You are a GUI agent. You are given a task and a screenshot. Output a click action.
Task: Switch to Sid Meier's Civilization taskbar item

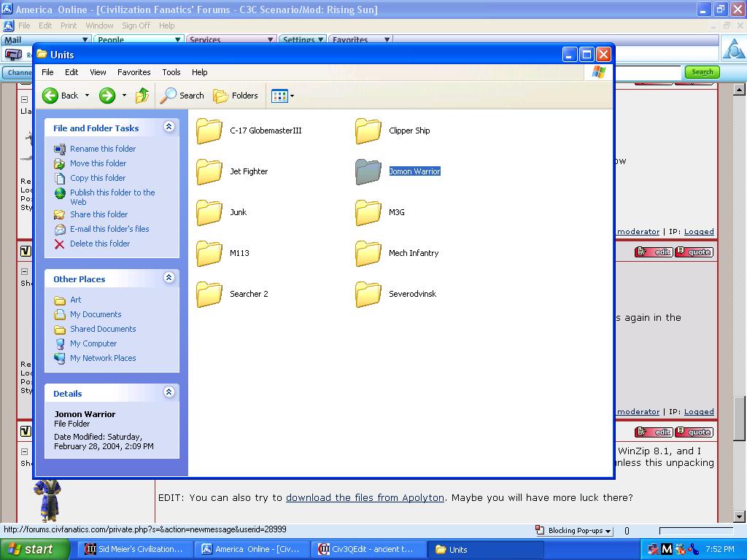(135, 550)
